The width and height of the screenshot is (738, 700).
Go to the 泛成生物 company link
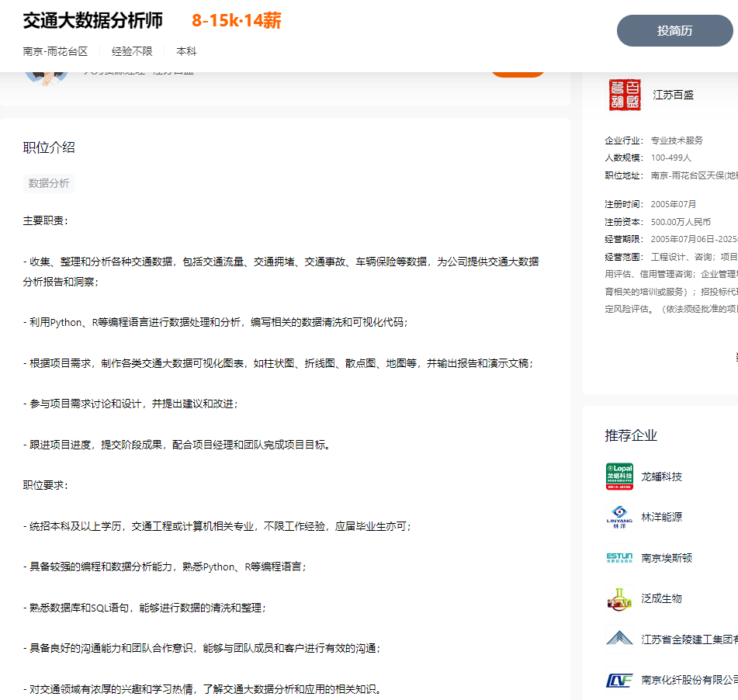click(661, 598)
